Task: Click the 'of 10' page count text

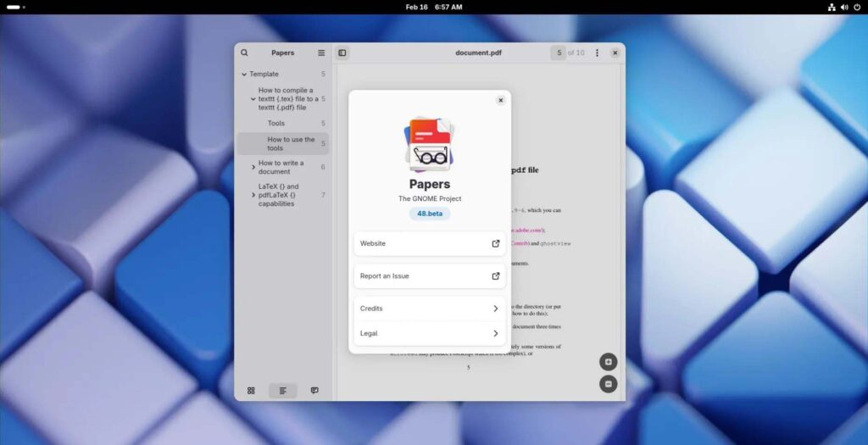Action: tap(576, 53)
